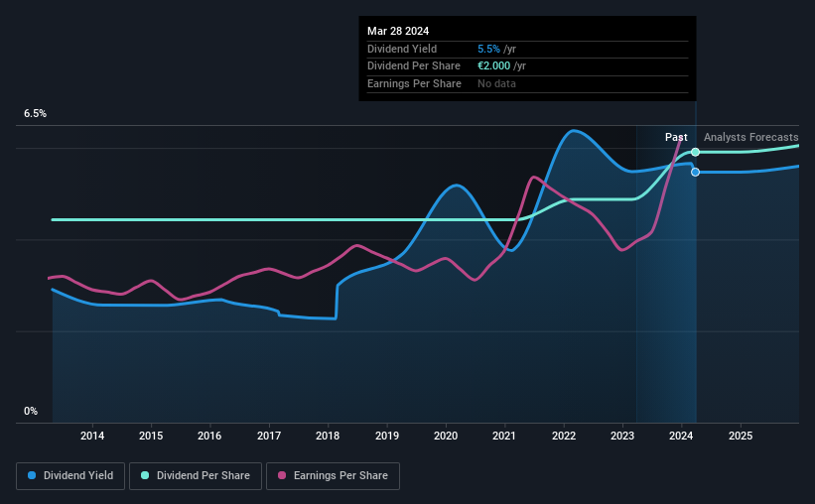815x504 pixels.
Task: Click the 2021 x-axis label
Action: [504, 436]
